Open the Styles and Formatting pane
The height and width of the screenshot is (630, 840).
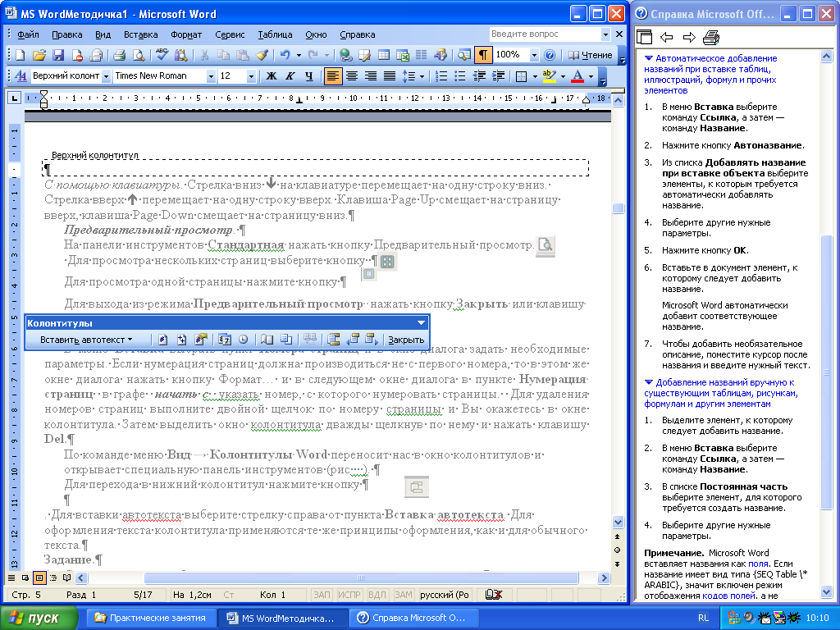point(21,76)
